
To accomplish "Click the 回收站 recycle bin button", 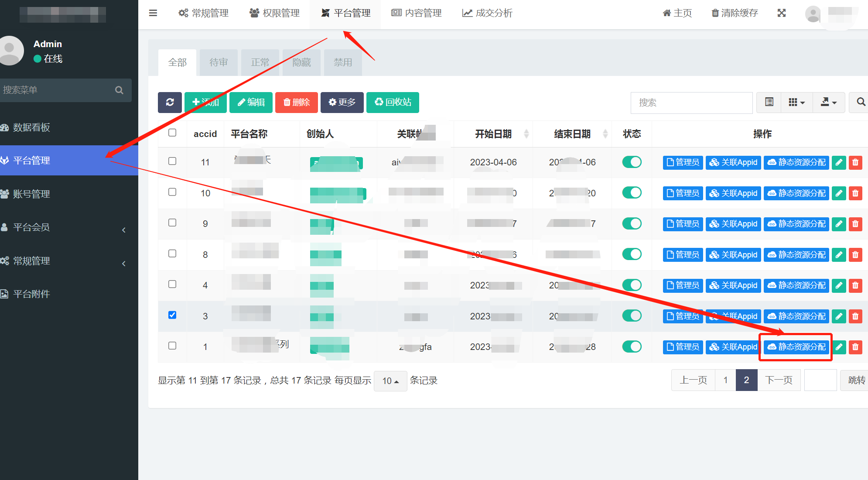I will pos(393,102).
